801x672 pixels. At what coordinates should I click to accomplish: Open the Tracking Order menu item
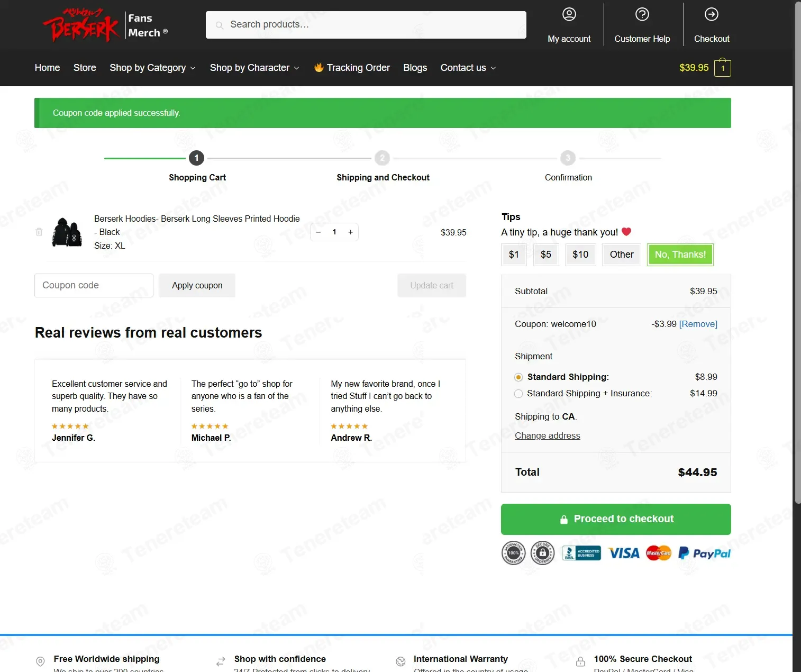pos(352,68)
